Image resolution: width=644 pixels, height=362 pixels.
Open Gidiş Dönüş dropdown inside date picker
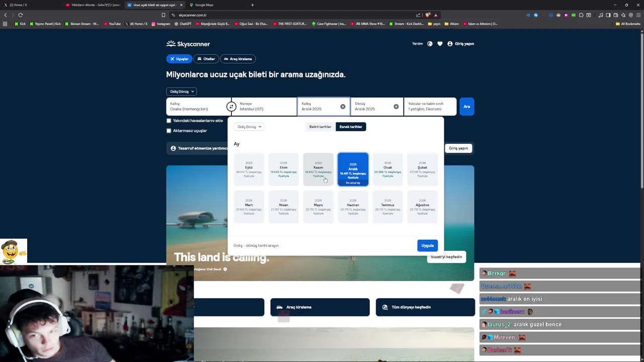coord(249,127)
